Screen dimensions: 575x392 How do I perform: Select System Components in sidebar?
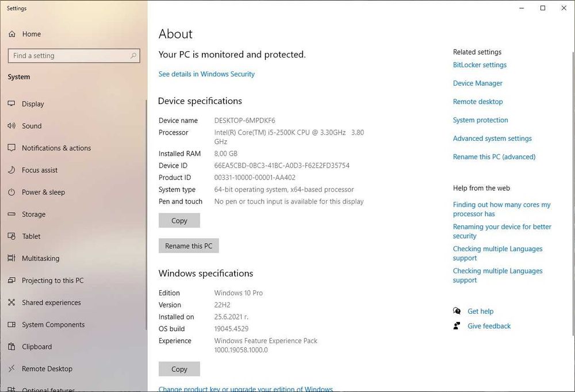pos(74,325)
